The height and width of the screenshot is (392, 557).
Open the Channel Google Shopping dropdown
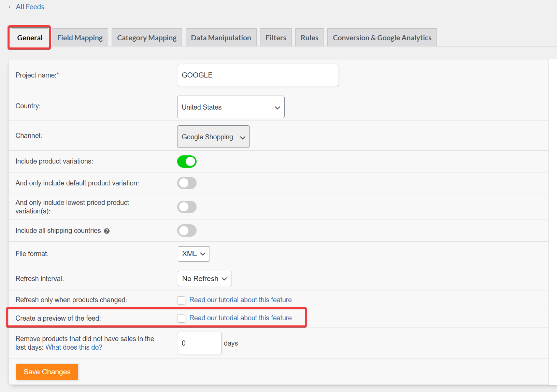[213, 137]
